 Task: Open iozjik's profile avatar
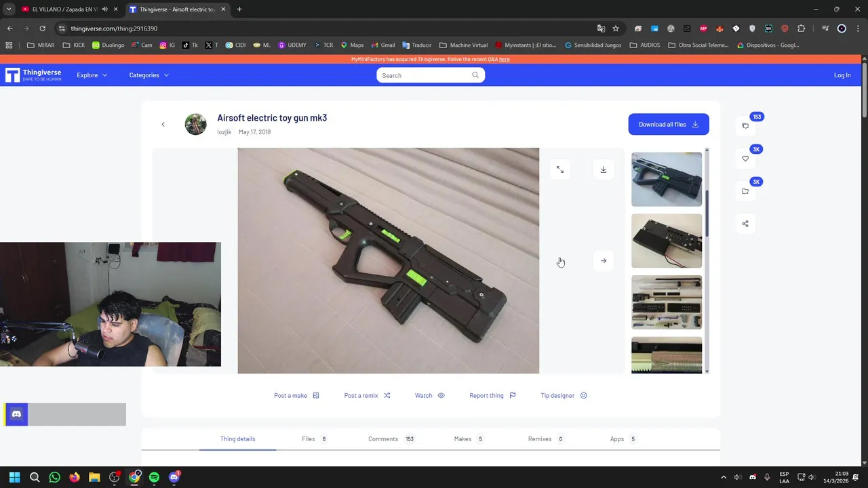coord(195,124)
